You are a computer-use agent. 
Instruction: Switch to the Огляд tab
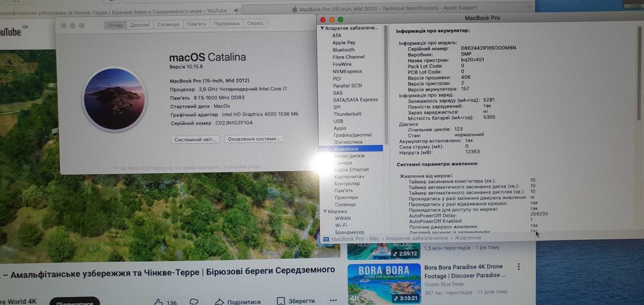point(115,25)
